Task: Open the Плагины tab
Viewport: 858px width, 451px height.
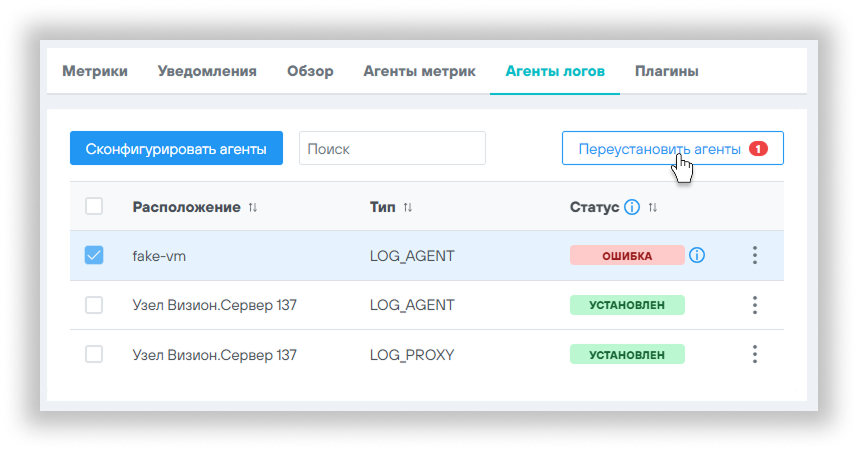Action: point(666,71)
